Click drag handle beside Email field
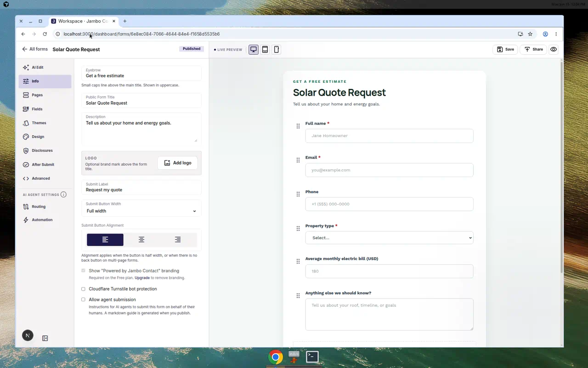588x368 pixels. (298, 160)
